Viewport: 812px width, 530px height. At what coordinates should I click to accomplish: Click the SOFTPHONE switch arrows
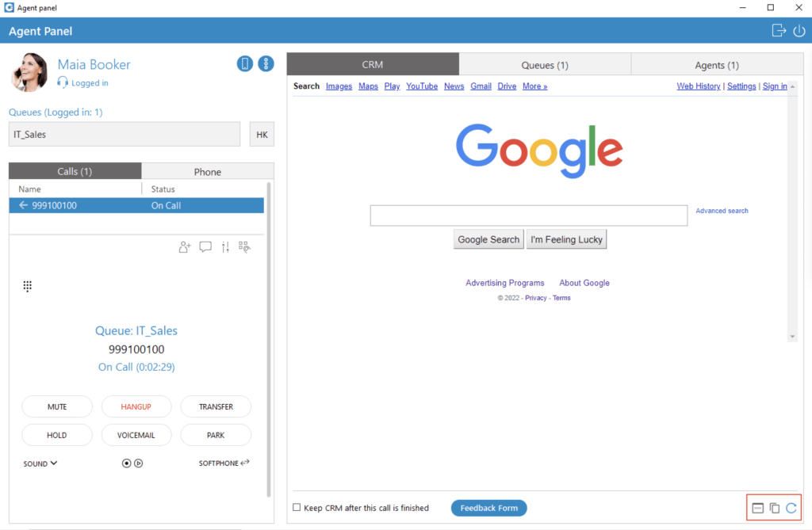tap(245, 463)
